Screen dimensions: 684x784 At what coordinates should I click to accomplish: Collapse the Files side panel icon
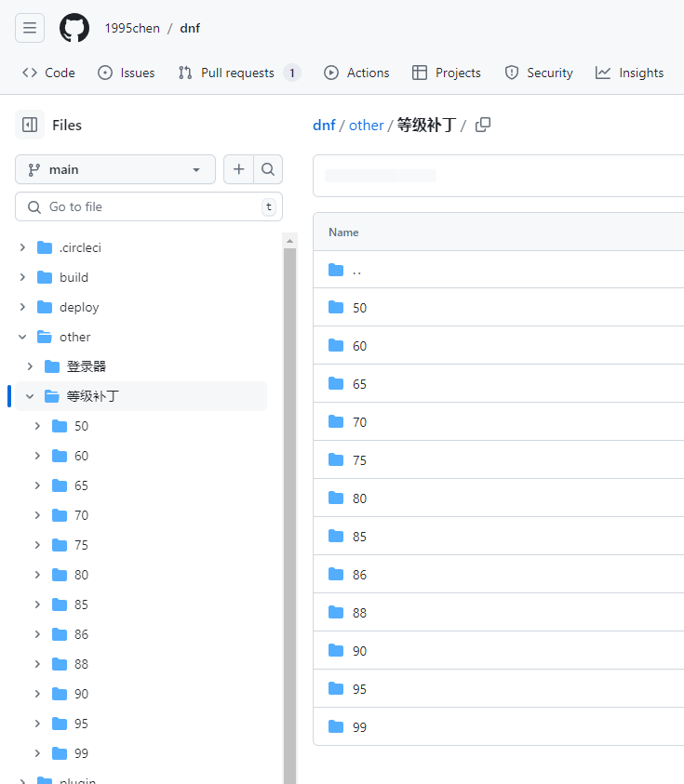[30, 125]
